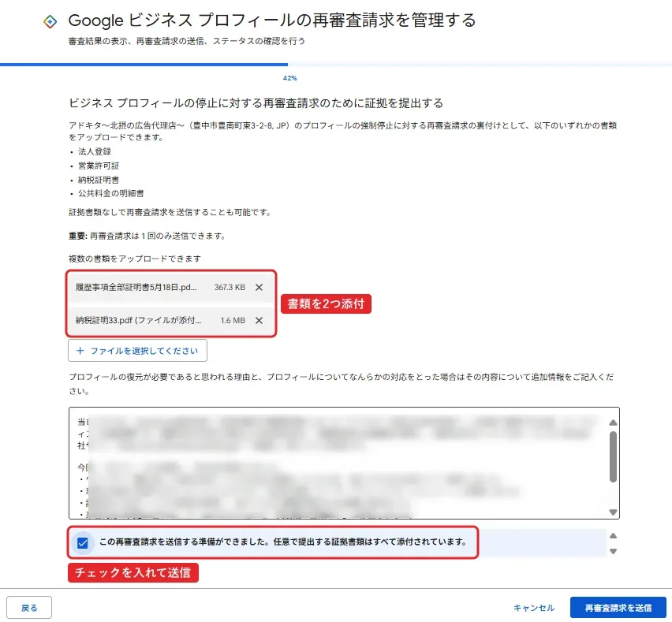Click text area scrollbar up arrow
672x622 pixels.
click(x=613, y=423)
